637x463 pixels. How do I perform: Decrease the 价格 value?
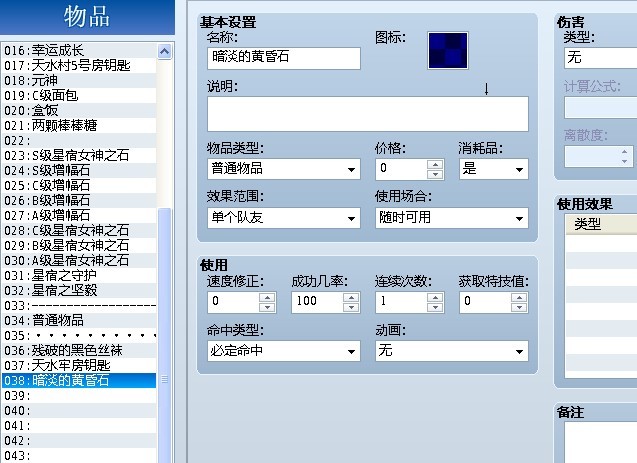coord(435,174)
